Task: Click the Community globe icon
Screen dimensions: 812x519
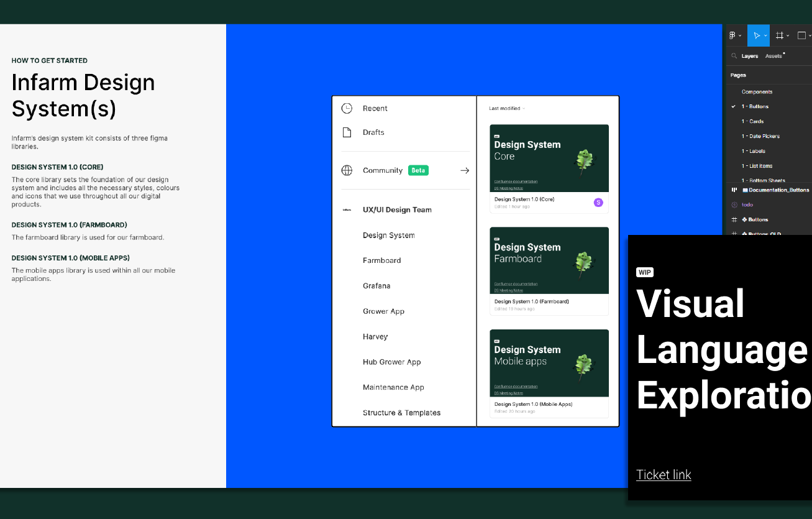Action: pyautogui.click(x=347, y=170)
